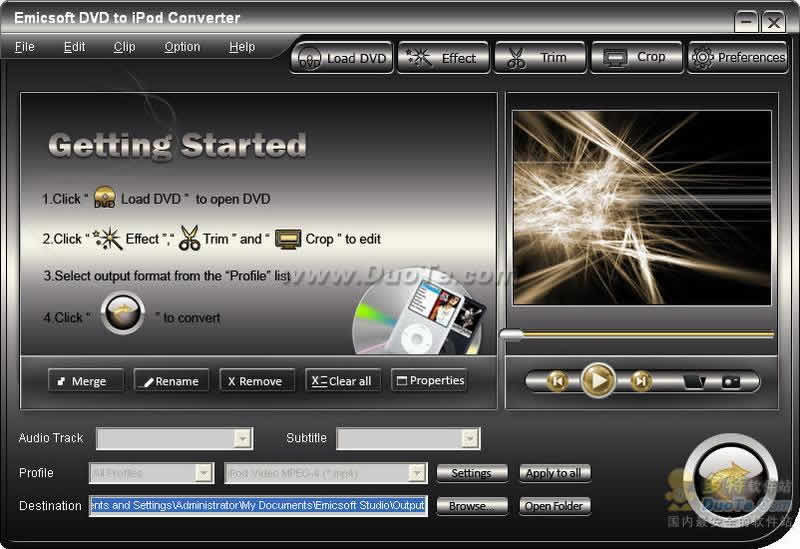Skip to previous chapter in preview
Viewport: 800px width, 549px height.
[x=558, y=381]
